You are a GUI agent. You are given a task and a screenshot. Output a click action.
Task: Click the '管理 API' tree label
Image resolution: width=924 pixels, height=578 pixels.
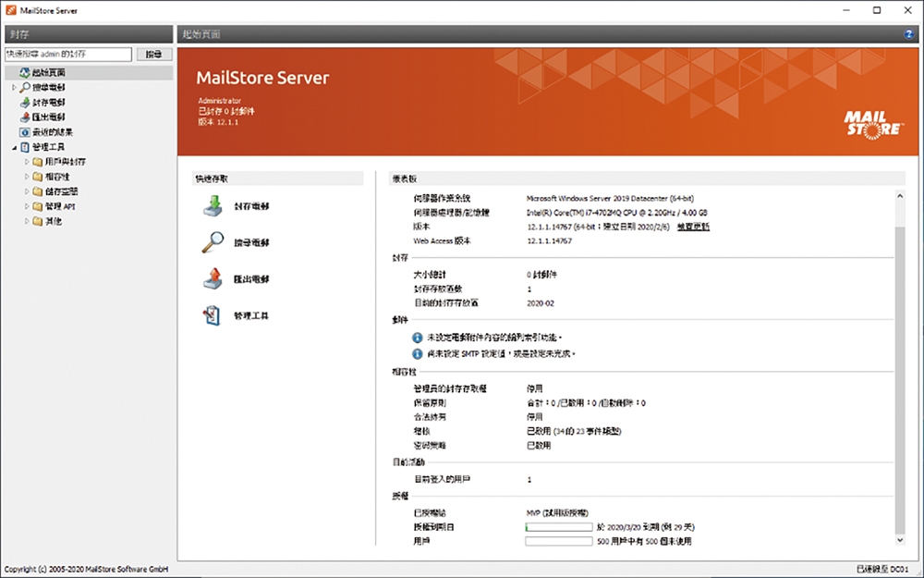(60, 206)
